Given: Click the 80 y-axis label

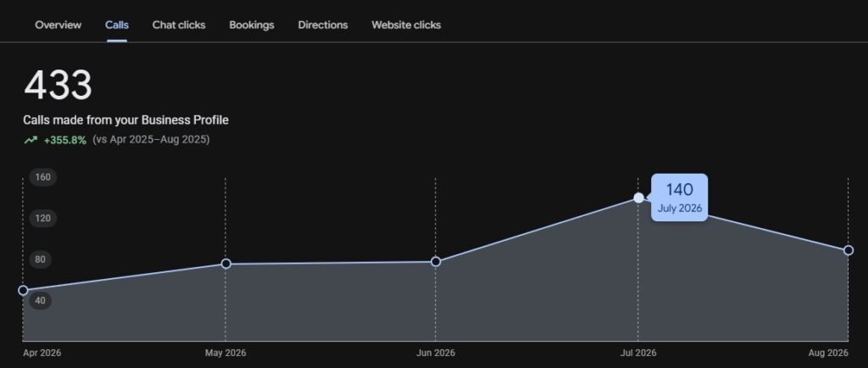Looking at the screenshot, I should click(41, 259).
